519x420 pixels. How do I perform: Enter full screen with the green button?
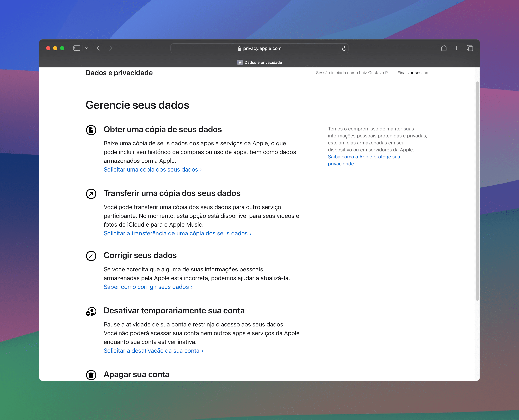[x=62, y=48]
